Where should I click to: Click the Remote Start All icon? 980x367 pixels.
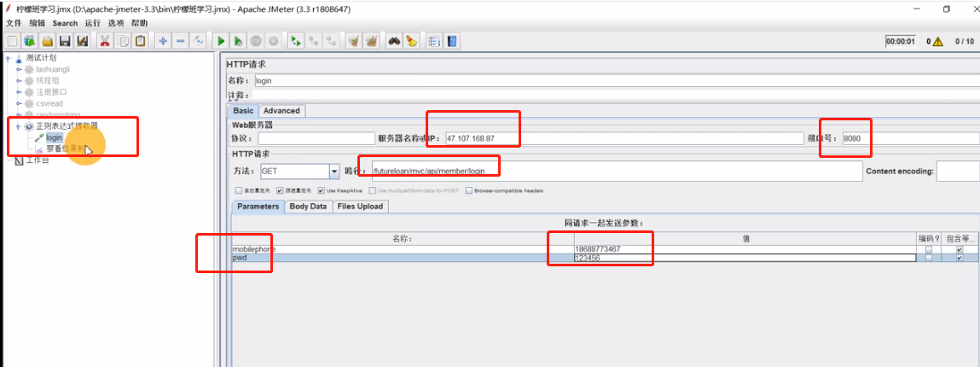point(296,41)
